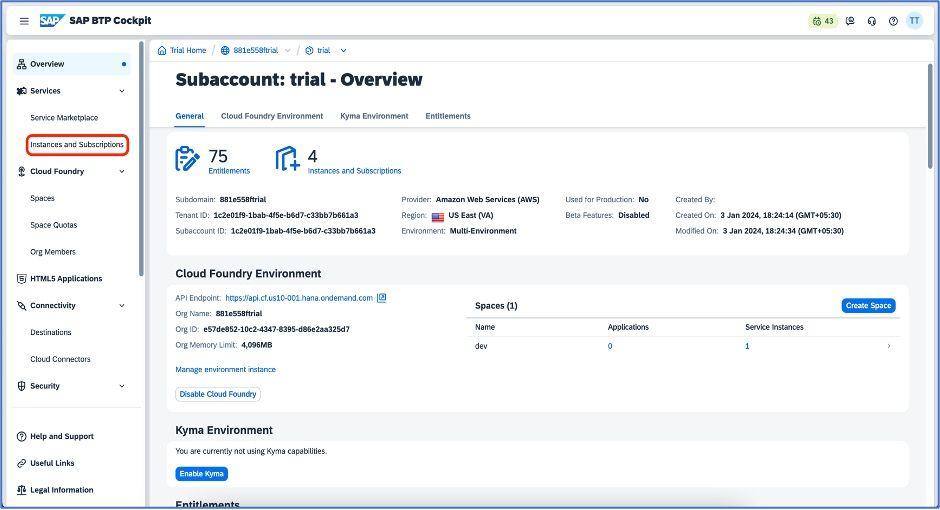Click the Cloud Foundry sidebar icon
This screenshot has height=510, width=940.
22,171
